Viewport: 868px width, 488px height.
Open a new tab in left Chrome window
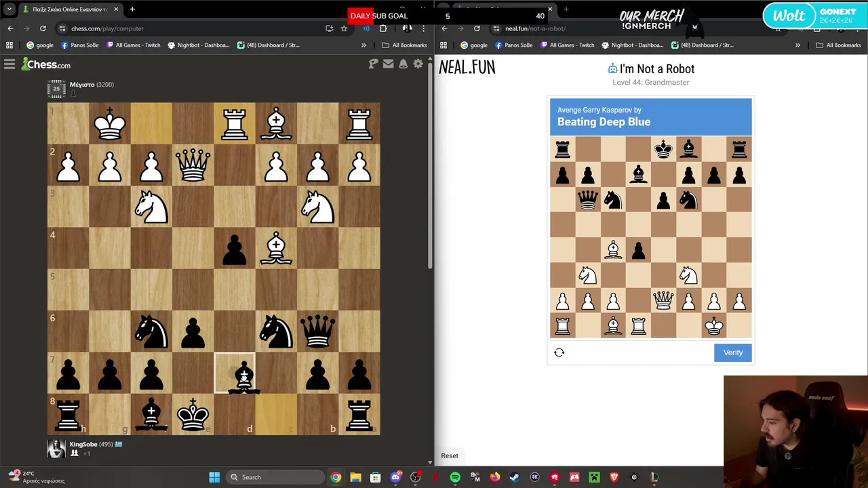132,9
